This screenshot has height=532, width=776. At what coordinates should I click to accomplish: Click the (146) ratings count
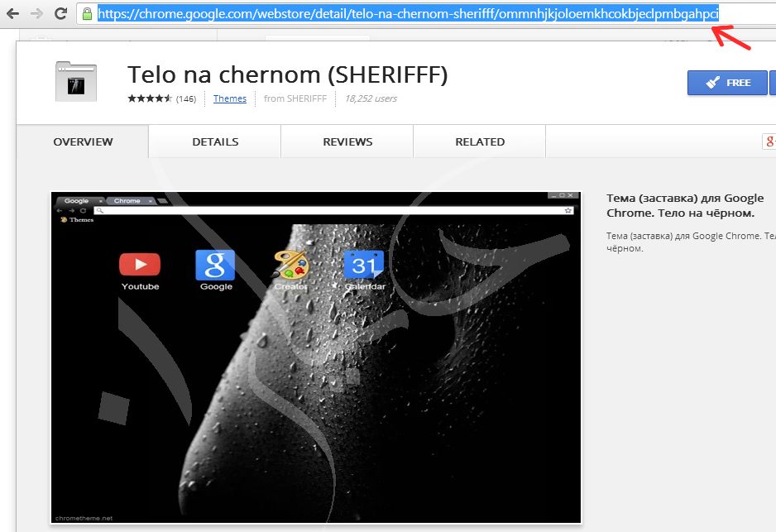(x=186, y=99)
